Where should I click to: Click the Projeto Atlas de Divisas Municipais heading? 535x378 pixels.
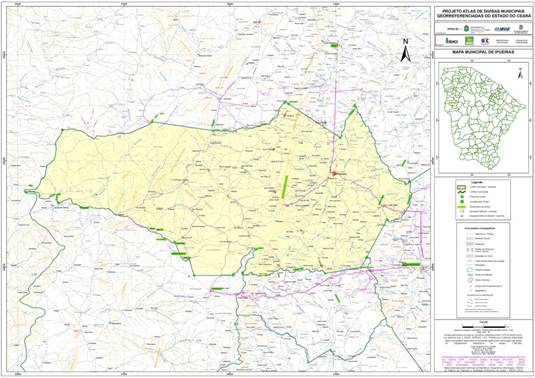483,13
